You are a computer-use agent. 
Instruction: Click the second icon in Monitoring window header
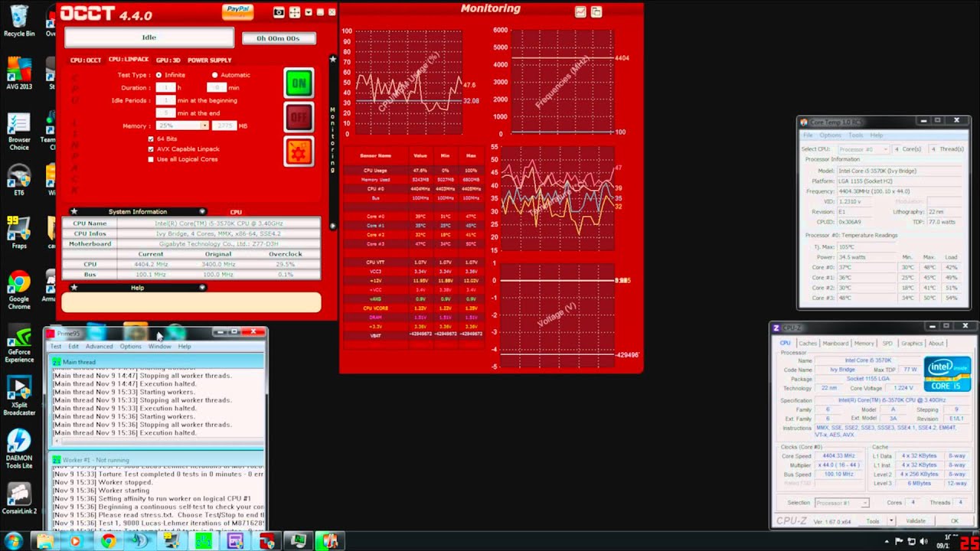[x=596, y=11]
